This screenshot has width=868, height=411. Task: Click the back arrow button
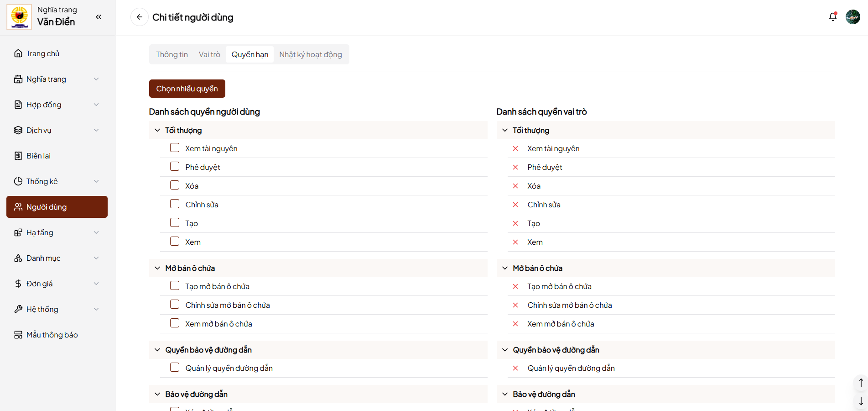[140, 17]
